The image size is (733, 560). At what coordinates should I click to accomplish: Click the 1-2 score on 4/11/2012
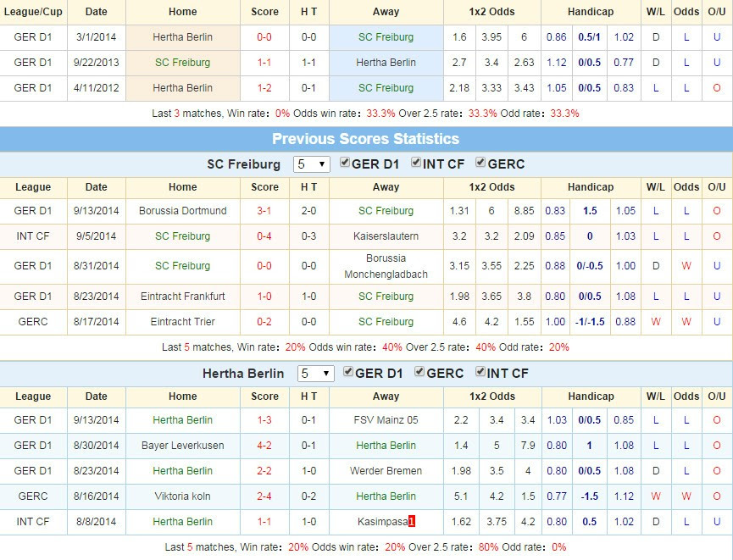264,88
